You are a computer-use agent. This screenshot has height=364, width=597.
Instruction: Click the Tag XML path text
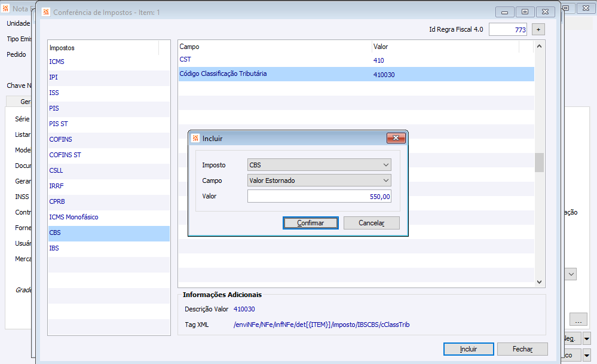(x=322, y=325)
